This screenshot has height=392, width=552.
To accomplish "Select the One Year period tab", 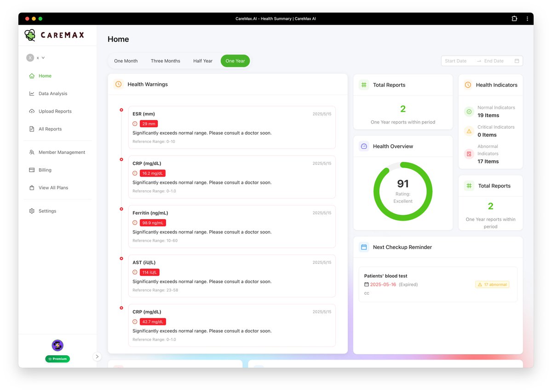I will [x=235, y=61].
